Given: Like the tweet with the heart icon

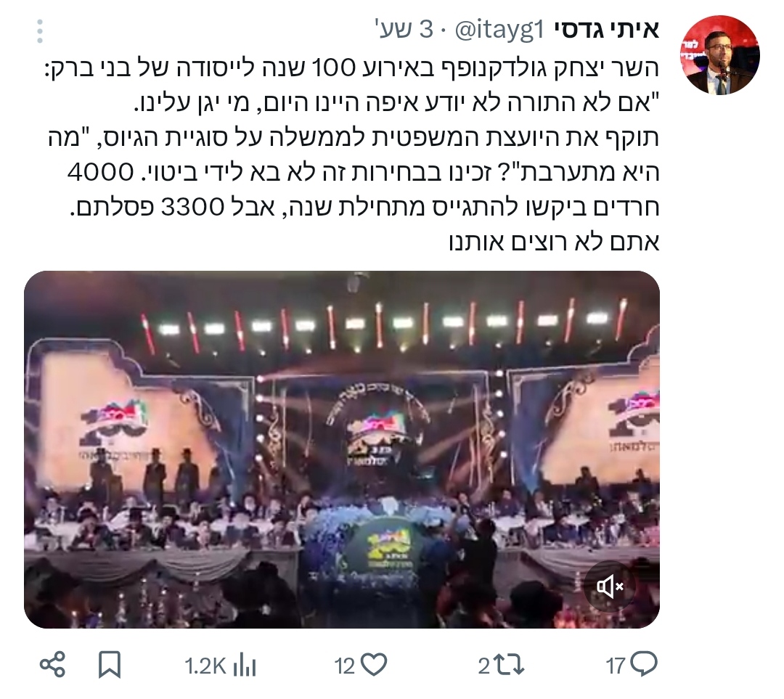Looking at the screenshot, I should (x=374, y=665).
